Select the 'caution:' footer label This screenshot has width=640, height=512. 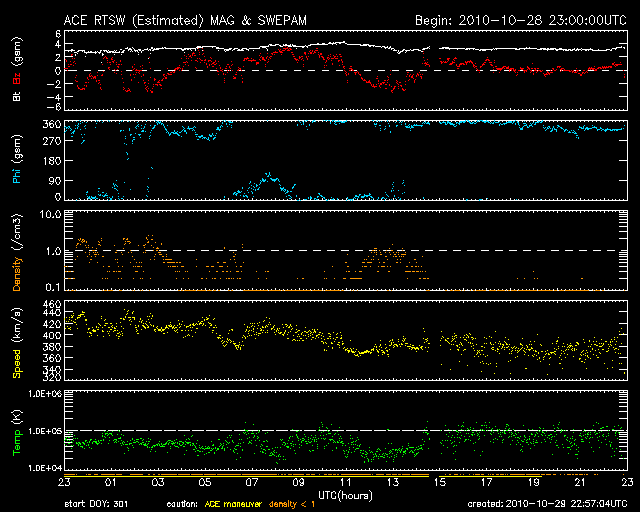coord(182,505)
